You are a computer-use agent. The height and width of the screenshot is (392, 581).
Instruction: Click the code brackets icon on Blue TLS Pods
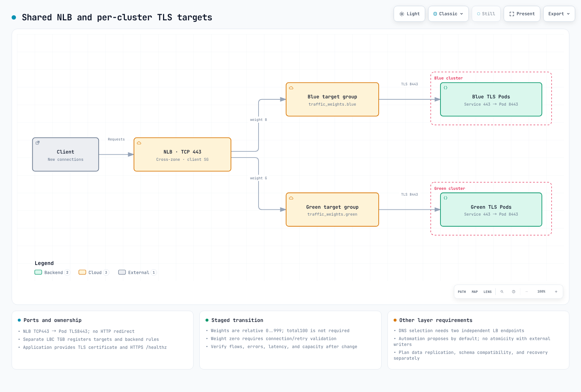446,88
